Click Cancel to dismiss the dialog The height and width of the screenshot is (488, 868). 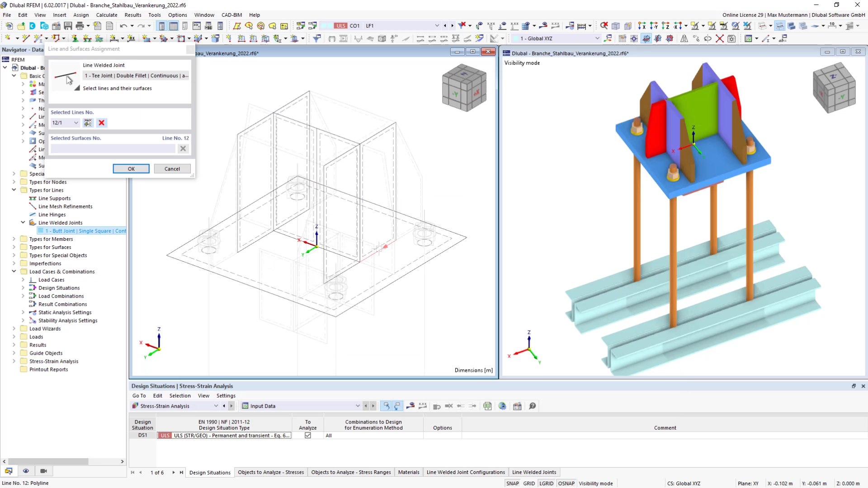click(x=172, y=169)
